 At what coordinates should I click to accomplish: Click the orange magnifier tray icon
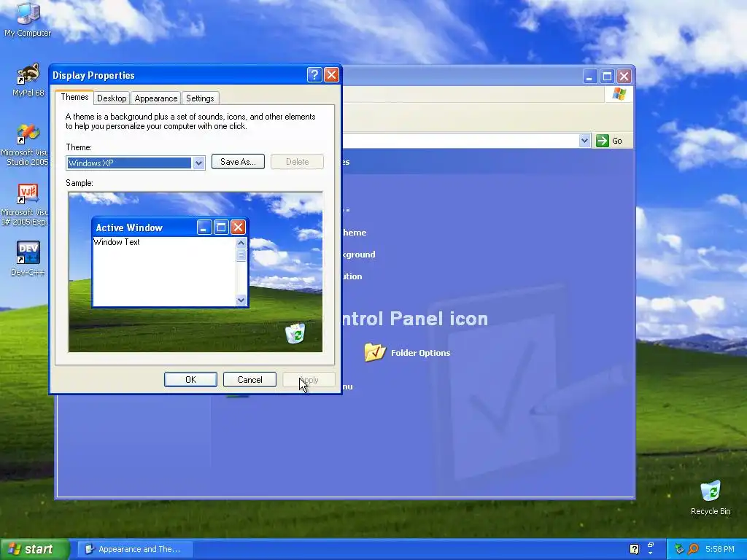[x=694, y=549]
